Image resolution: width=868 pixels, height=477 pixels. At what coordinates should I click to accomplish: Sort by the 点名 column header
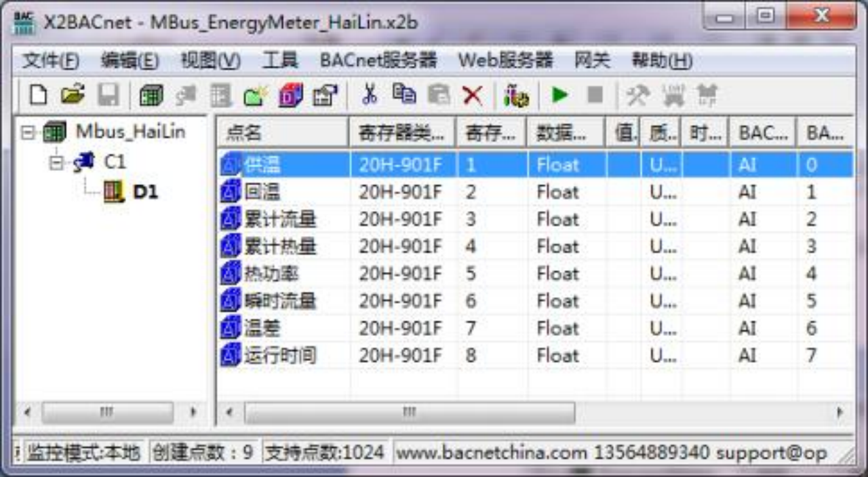coord(283,133)
